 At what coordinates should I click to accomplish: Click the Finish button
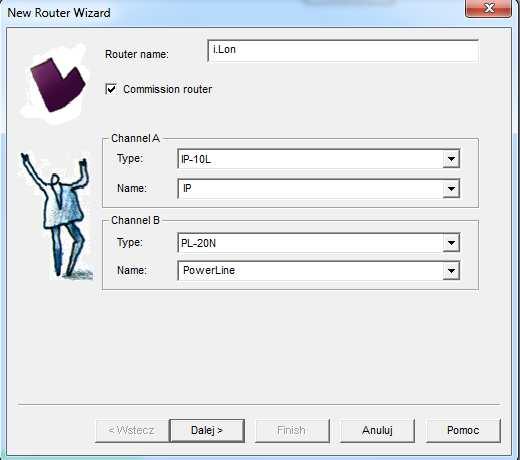(x=292, y=430)
